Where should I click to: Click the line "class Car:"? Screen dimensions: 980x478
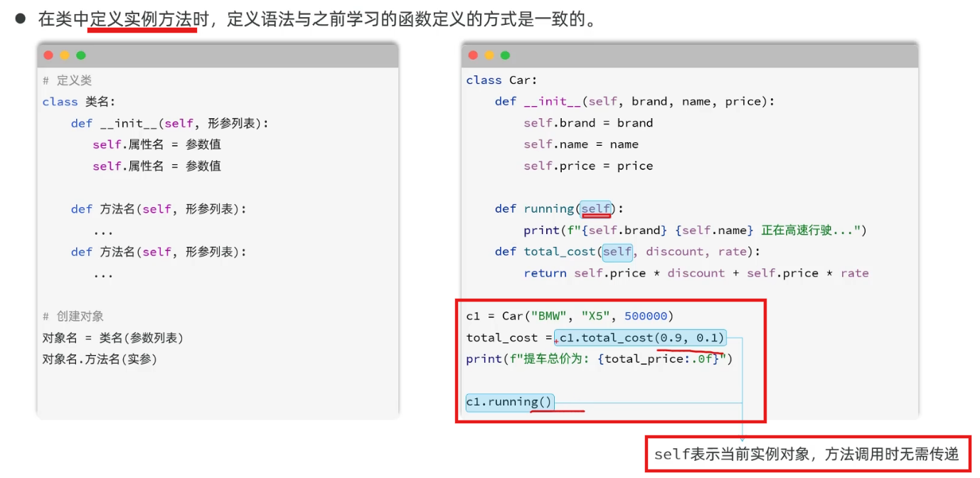tap(501, 80)
